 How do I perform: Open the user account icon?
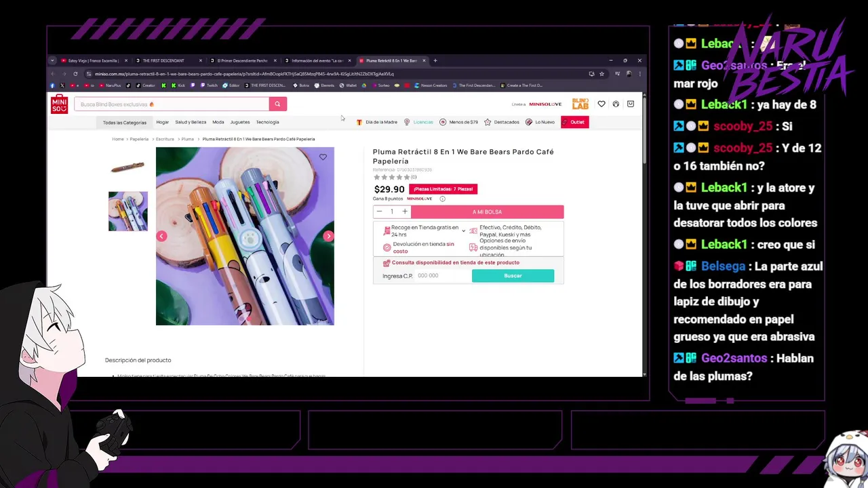click(616, 104)
